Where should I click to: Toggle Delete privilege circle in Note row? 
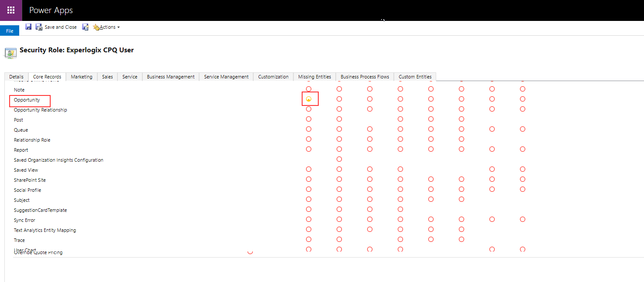point(400,89)
